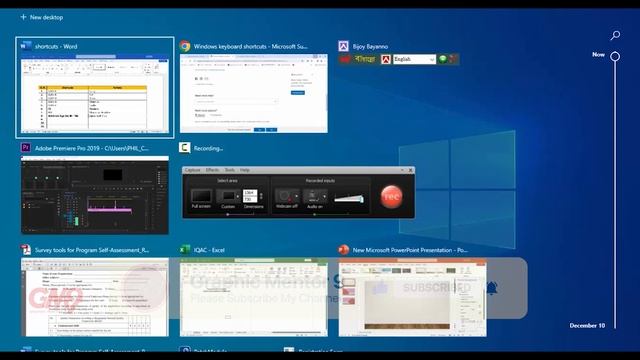The height and width of the screenshot is (360, 640).
Task: Click the red flag icon in the Bijoy toolbar
Action: [x=345, y=59]
